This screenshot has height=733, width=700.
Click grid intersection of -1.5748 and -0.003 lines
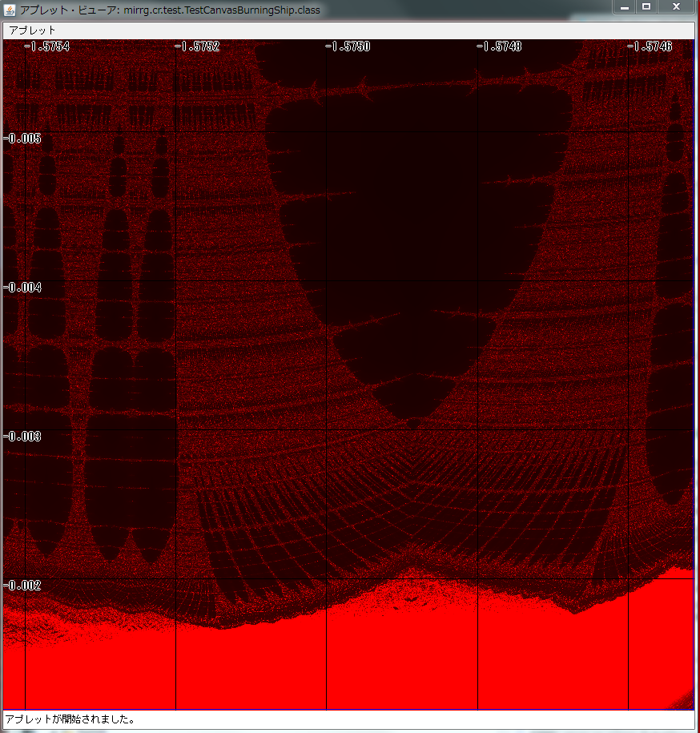pyautogui.click(x=477, y=429)
